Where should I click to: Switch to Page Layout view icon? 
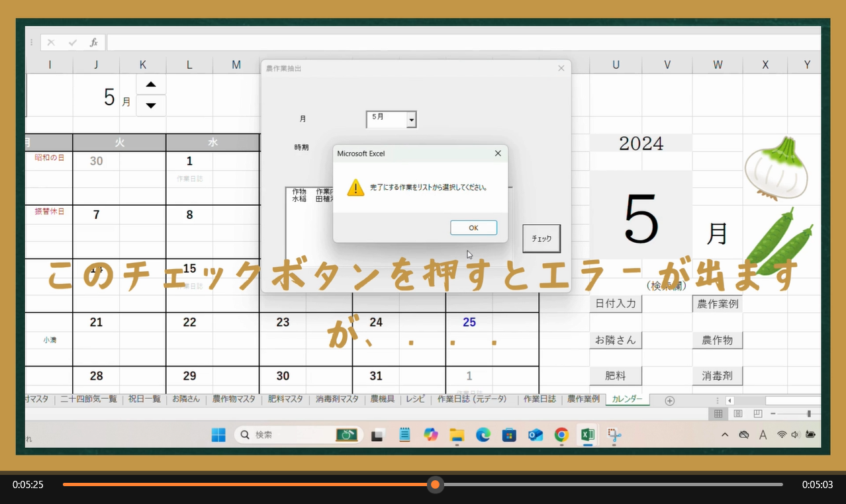point(738,414)
